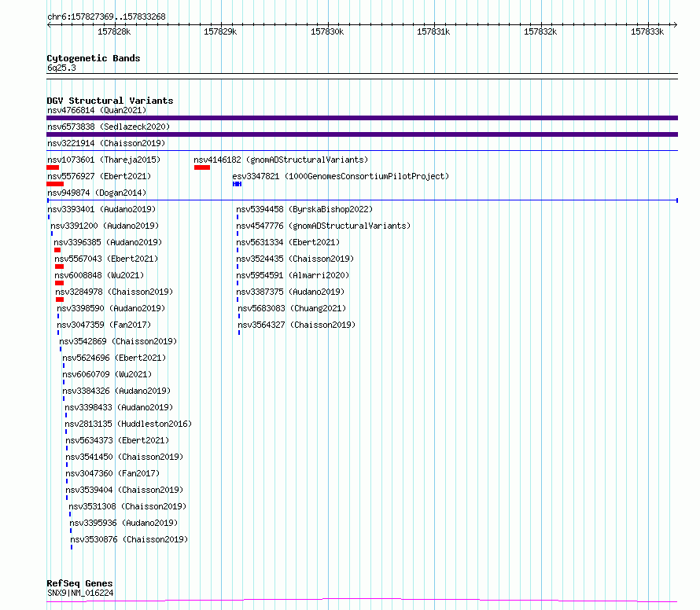
Task: Open nsv3396385 (Audano2019) entry
Action: click(x=108, y=242)
